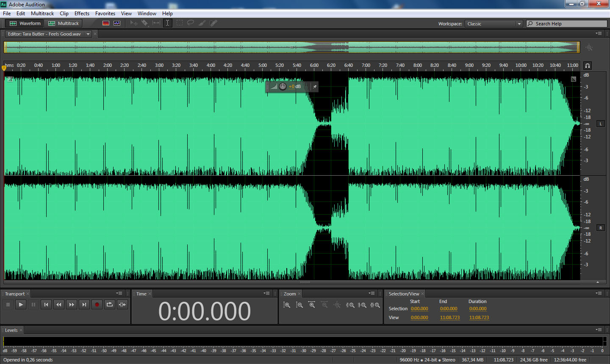The height and width of the screenshot is (364, 610).
Task: Open the Clip menu
Action: [64, 14]
